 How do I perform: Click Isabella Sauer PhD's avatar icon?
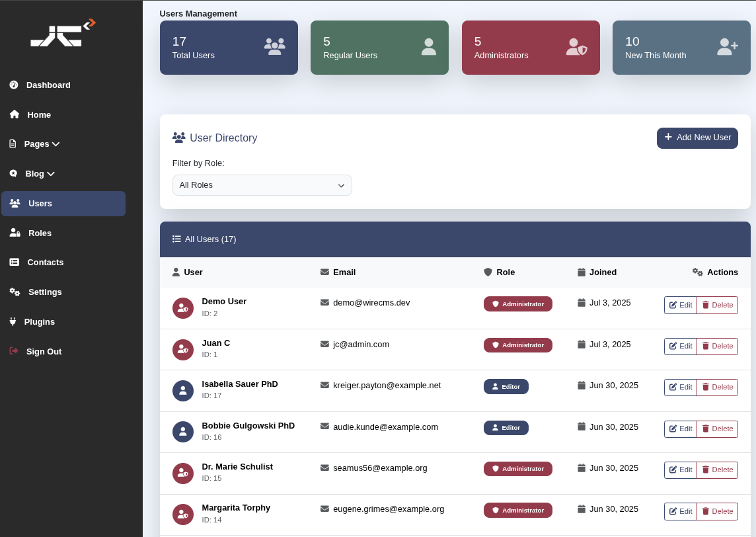183,390
